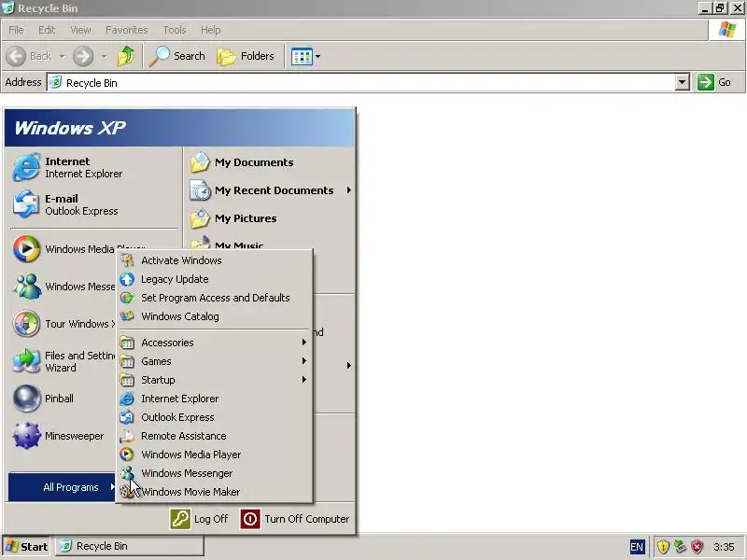The width and height of the screenshot is (747, 560).
Task: Click Turn Off Computer button
Action: (295, 519)
